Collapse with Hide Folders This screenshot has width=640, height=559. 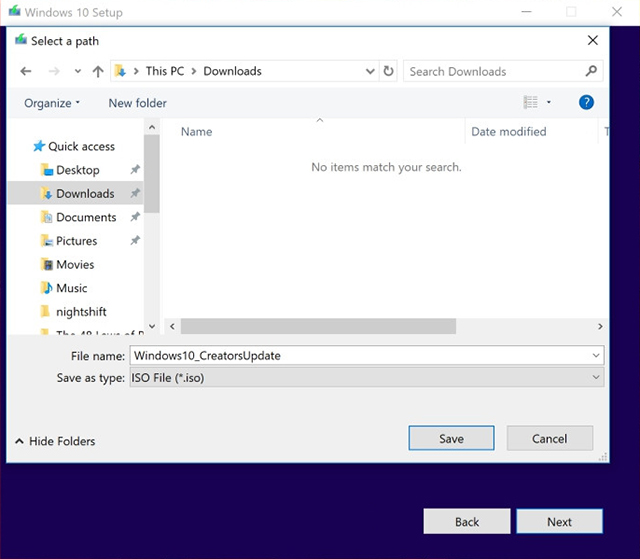tap(55, 441)
